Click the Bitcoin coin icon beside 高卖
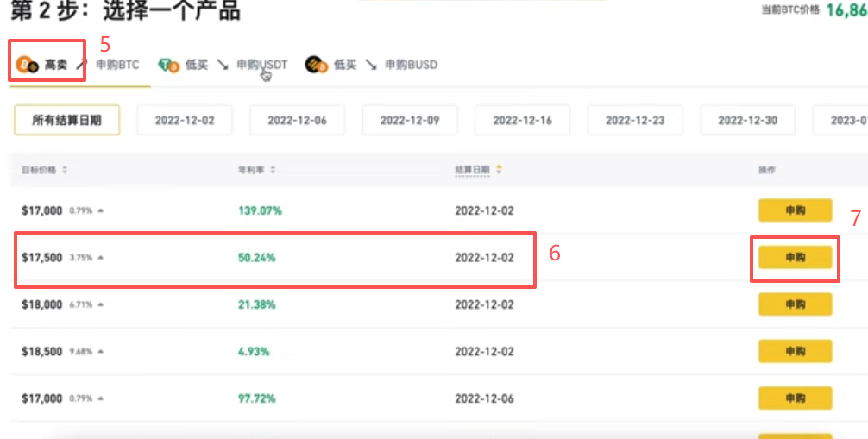Screen dimensions: 868x439 [27, 66]
